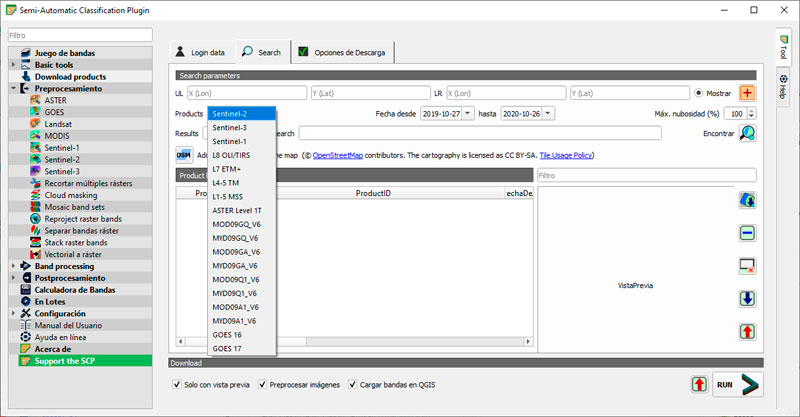
Task: Open Sentinel-1 in the Preprocesamiento tree
Action: (62, 148)
